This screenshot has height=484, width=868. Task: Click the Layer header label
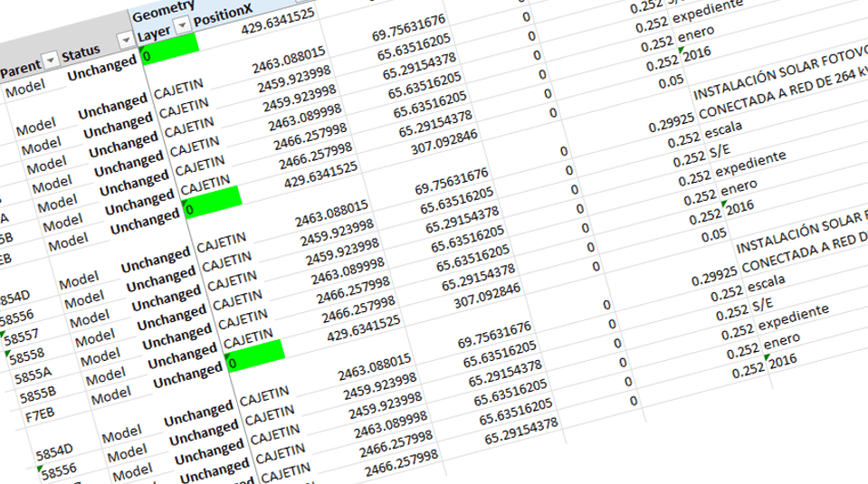pyautogui.click(x=153, y=33)
